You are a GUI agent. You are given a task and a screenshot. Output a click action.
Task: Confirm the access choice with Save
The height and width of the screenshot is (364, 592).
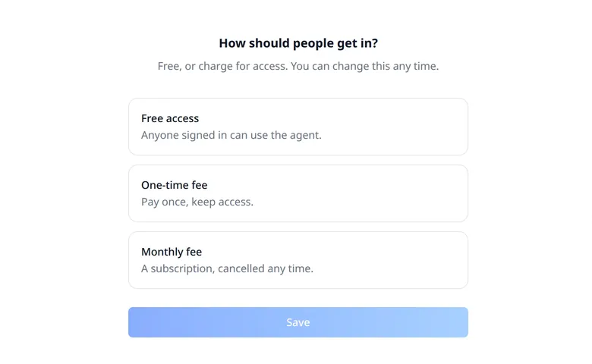click(298, 322)
